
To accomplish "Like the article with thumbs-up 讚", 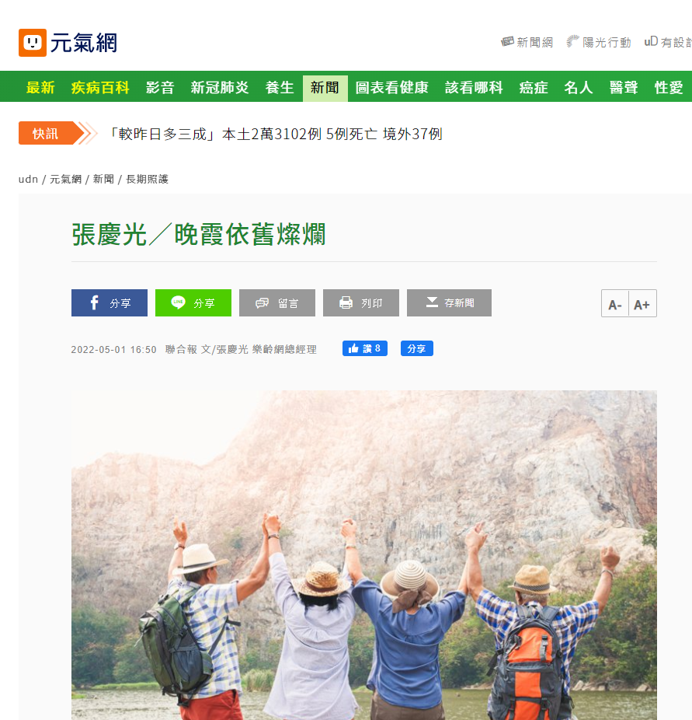I will (x=365, y=349).
